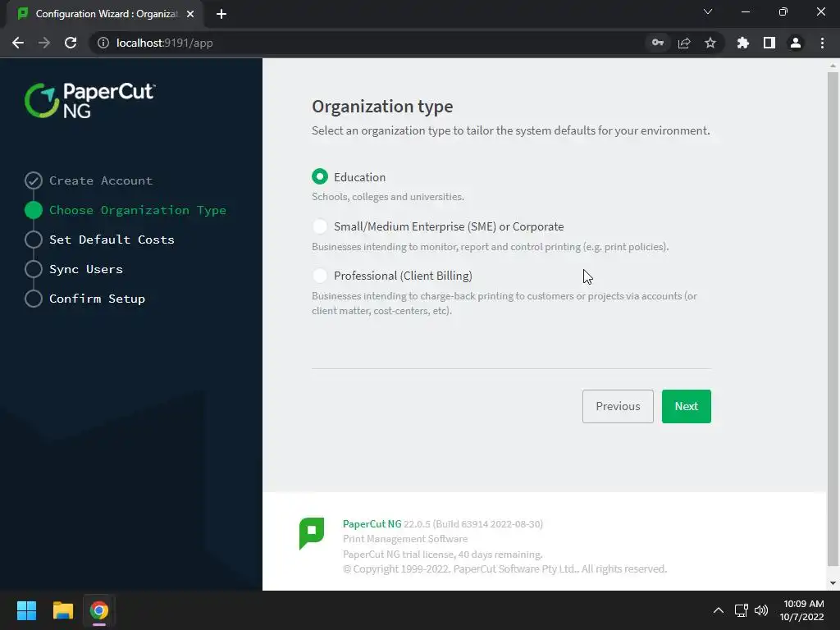Reload the page in Chrome

pyautogui.click(x=71, y=43)
